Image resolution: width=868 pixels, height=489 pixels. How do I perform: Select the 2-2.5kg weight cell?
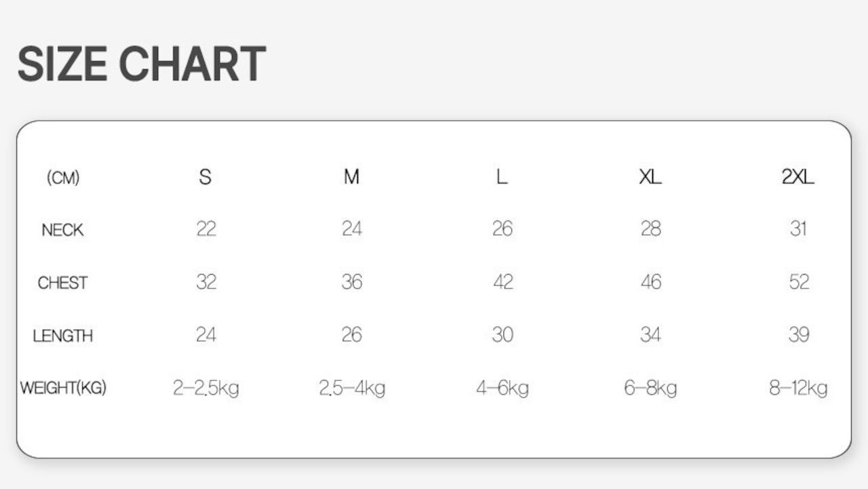pos(206,389)
